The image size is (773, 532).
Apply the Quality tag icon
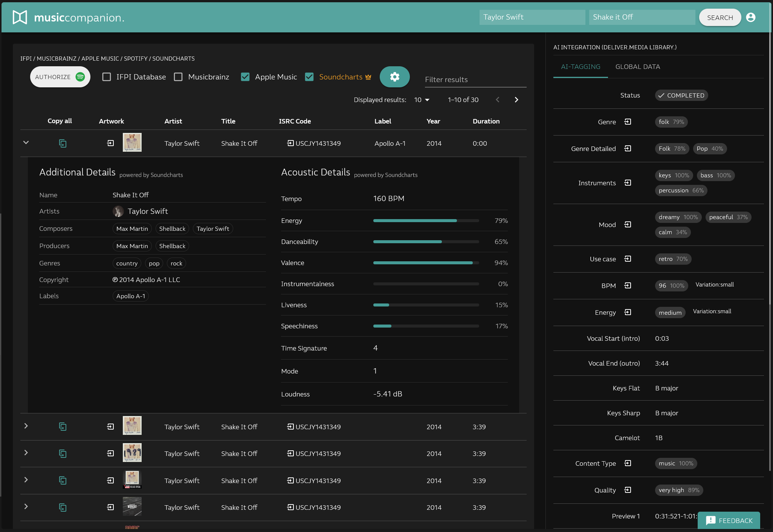628,490
